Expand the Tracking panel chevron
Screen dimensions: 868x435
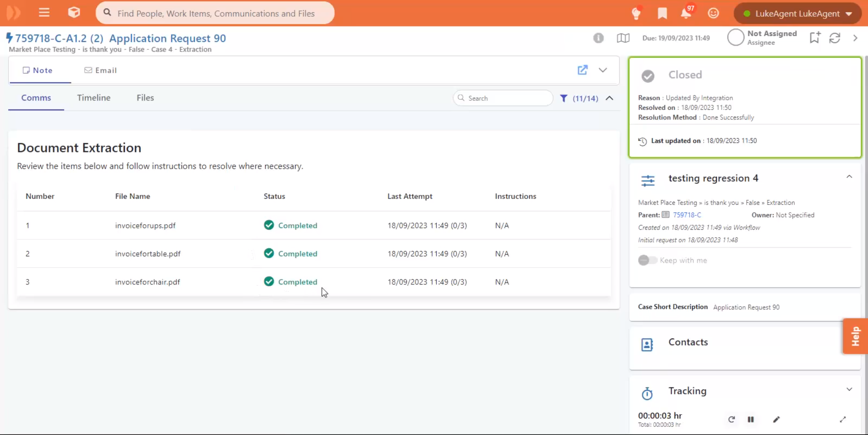coord(849,389)
